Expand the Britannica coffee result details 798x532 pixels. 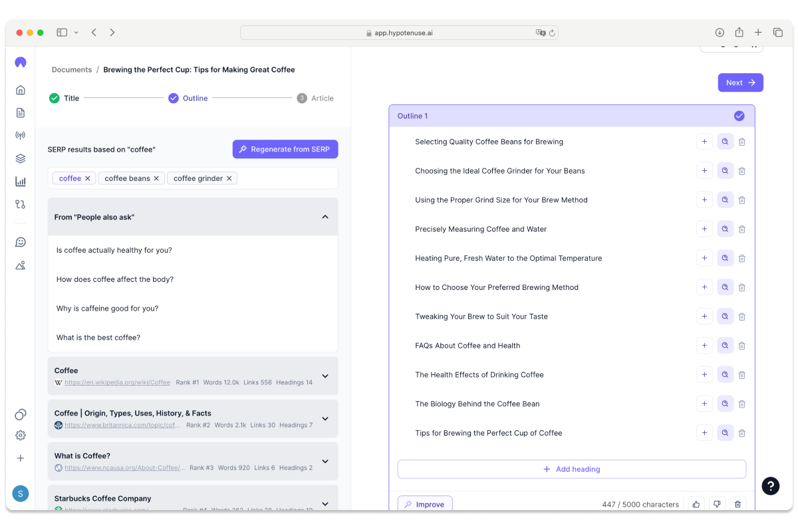[325, 418]
